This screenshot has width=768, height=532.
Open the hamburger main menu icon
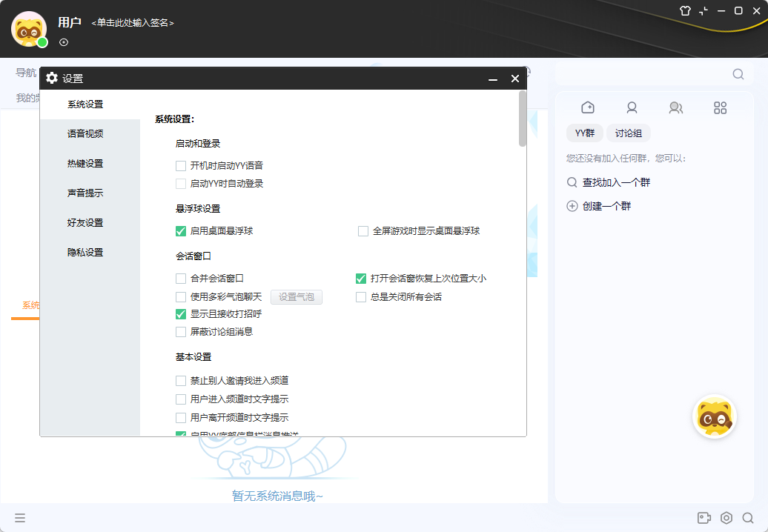click(20, 518)
